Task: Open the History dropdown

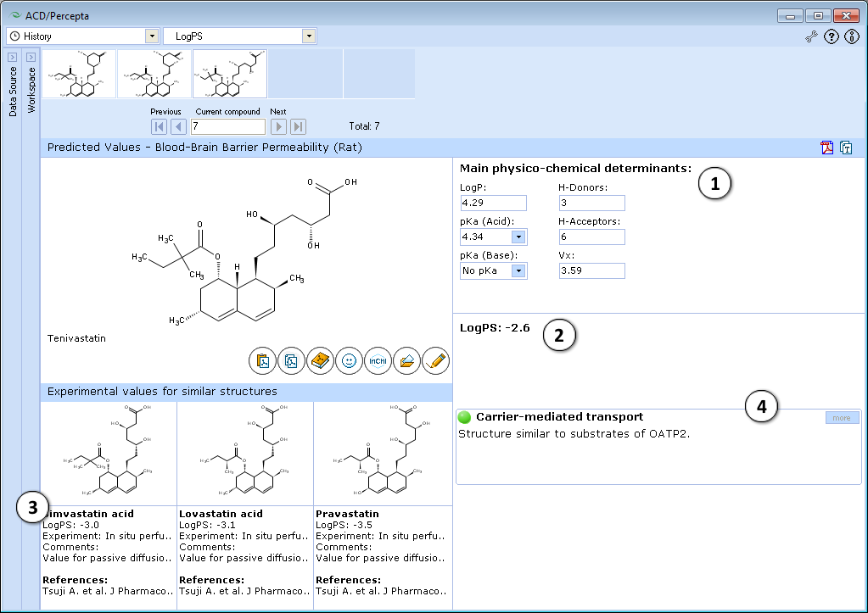Action: [152, 36]
